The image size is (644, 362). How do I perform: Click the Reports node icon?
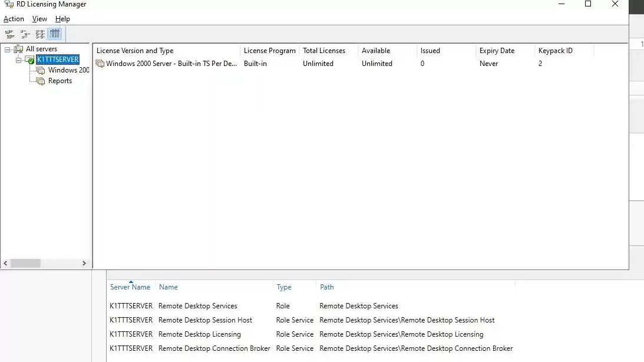(x=40, y=81)
